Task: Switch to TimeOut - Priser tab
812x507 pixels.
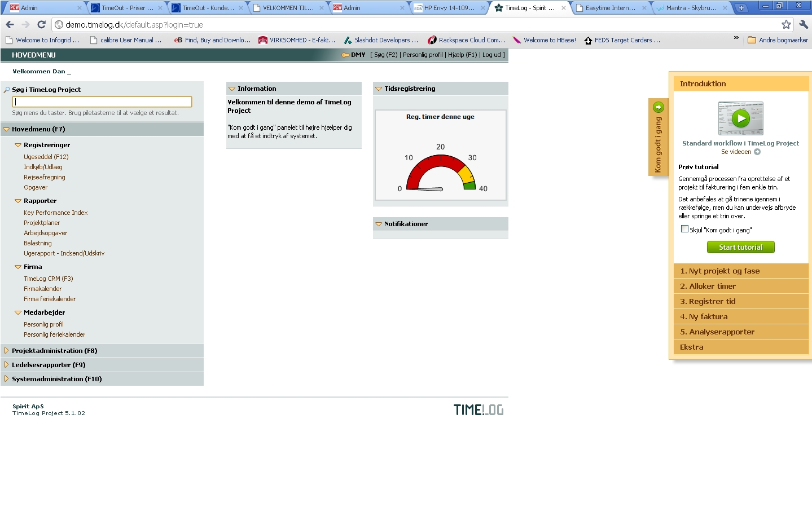Action: click(x=127, y=8)
